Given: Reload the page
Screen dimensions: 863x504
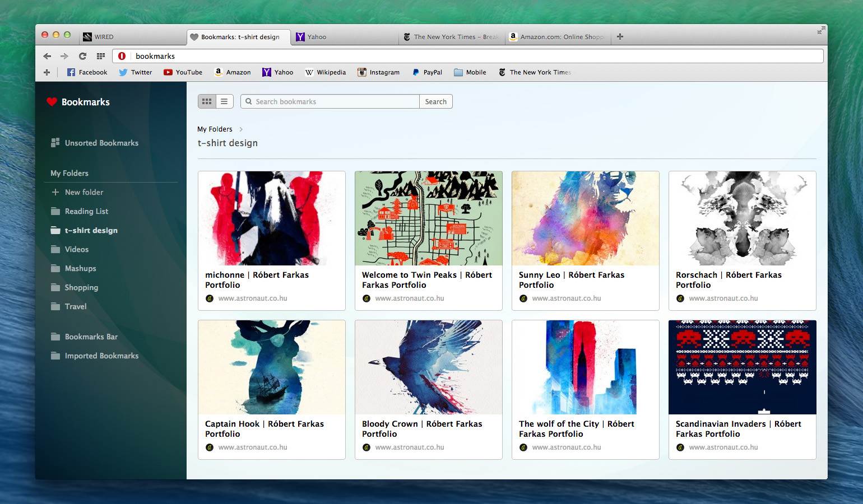Looking at the screenshot, I should point(82,56).
